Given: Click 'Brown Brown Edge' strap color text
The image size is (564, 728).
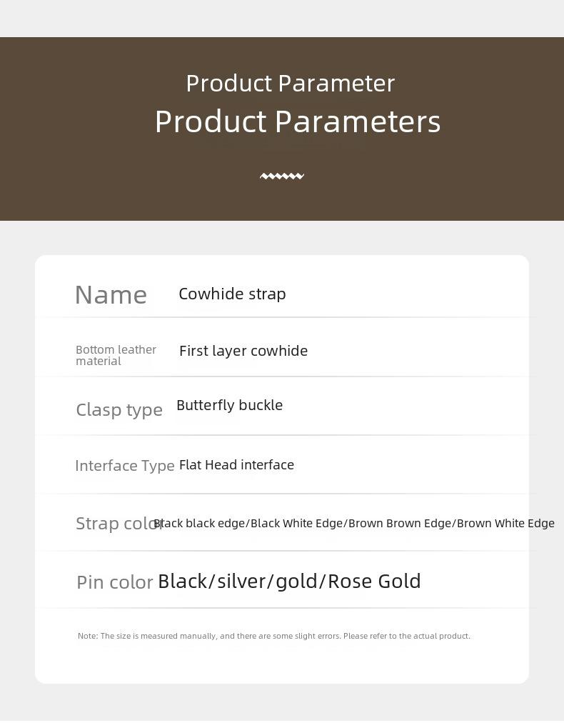Looking at the screenshot, I should pyautogui.click(x=399, y=523).
